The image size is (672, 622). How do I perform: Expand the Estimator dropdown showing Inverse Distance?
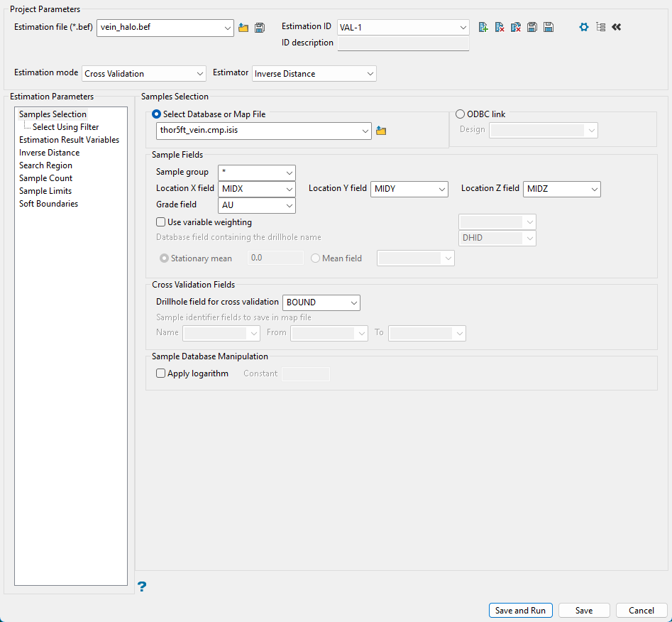click(x=314, y=74)
